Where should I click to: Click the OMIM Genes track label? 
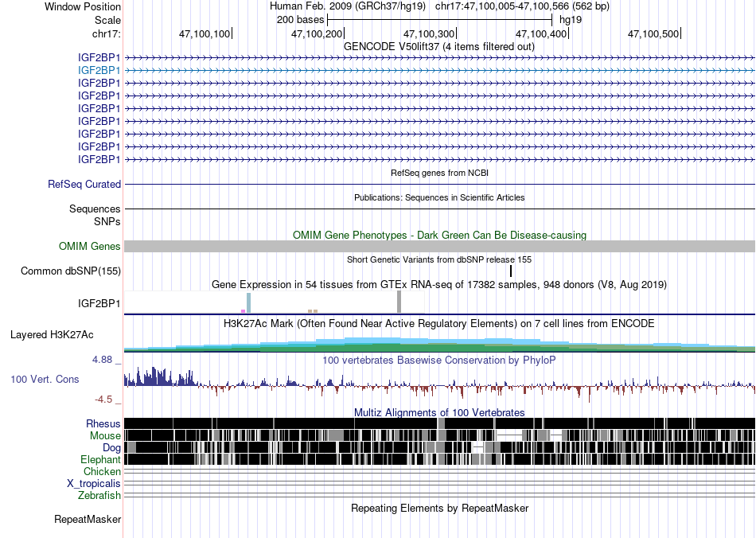[90, 247]
